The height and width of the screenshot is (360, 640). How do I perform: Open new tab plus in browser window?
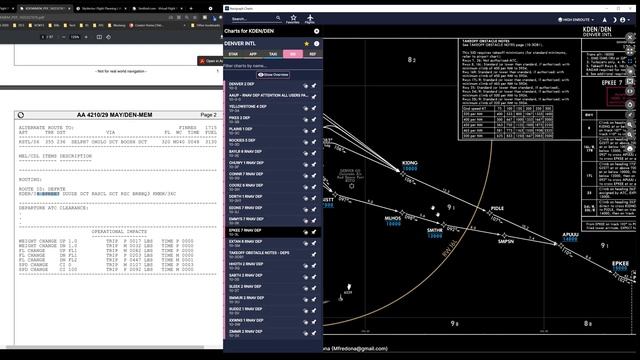coord(191,9)
